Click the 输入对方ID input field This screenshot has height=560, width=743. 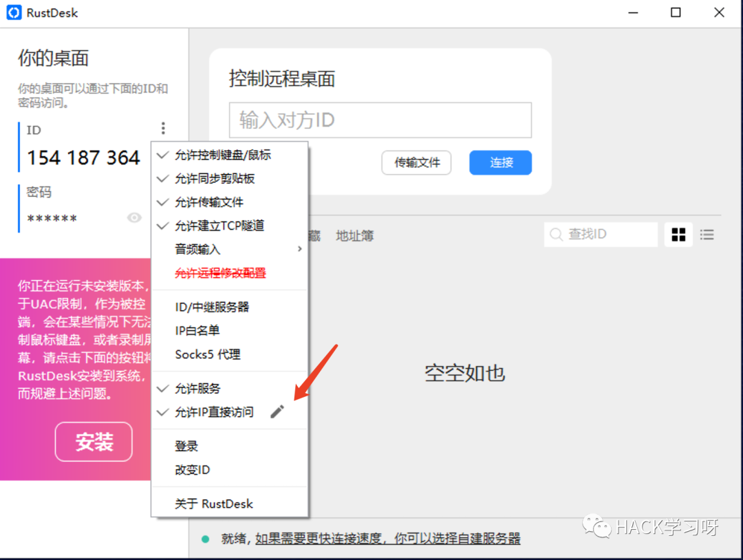380,120
